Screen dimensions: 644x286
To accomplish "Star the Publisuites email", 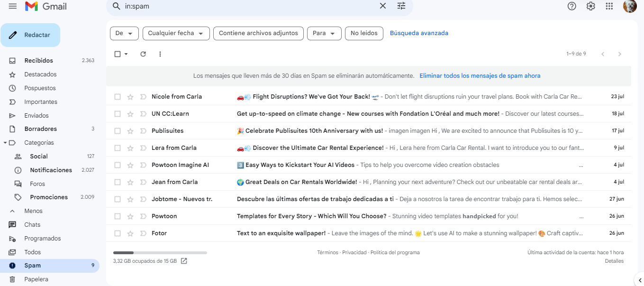I will click(x=130, y=131).
